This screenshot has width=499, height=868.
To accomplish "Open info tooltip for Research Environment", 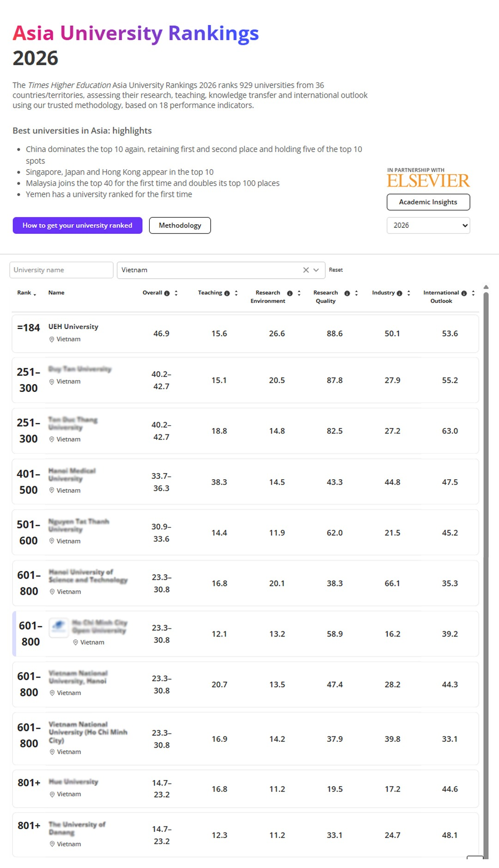I will pos(290,293).
